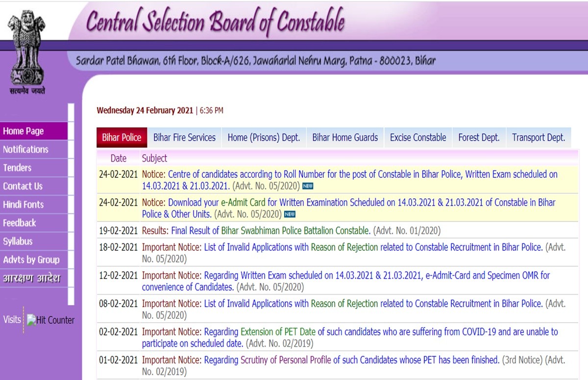
Task: Select the Excise Constable tab
Action: (417, 138)
